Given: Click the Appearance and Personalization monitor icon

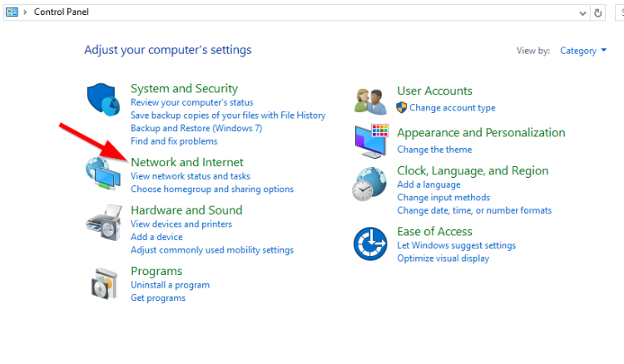Looking at the screenshot, I should tap(372, 140).
